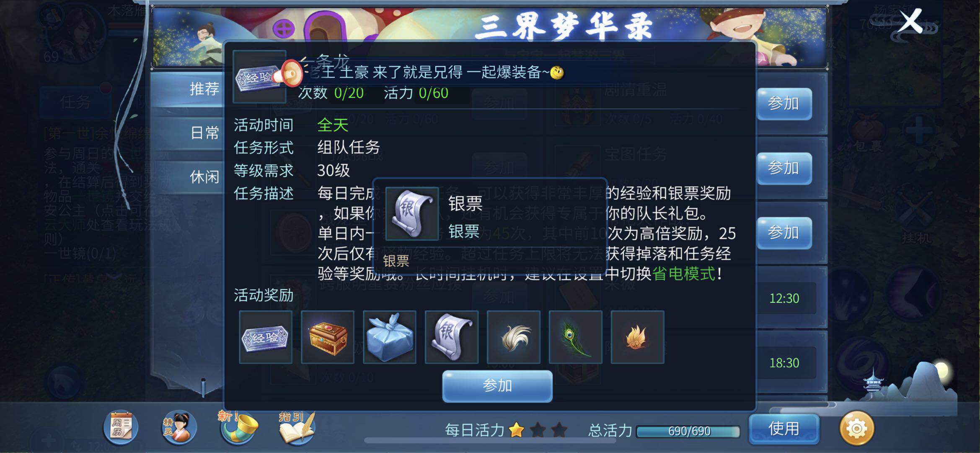Image resolution: width=980 pixels, height=453 pixels.
Task: Select the orange flame reward icon
Action: coord(637,337)
